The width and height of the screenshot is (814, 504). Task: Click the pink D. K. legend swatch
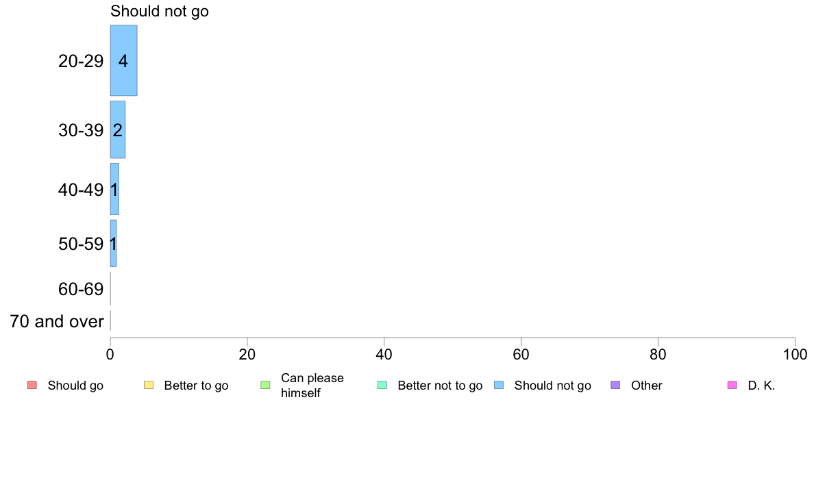point(732,385)
